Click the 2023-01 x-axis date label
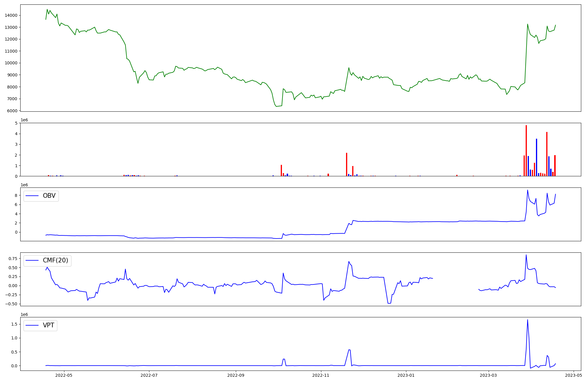Screen dimensions: 588x382 pos(406,375)
